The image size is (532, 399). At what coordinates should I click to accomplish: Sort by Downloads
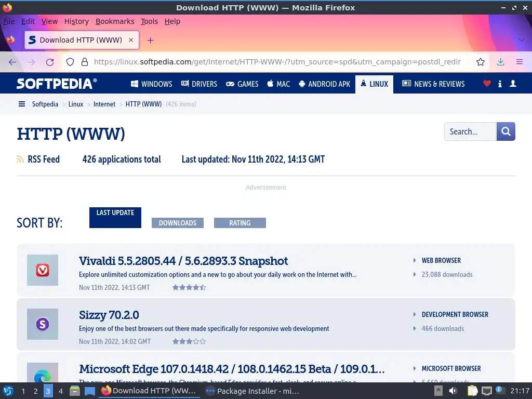178,223
